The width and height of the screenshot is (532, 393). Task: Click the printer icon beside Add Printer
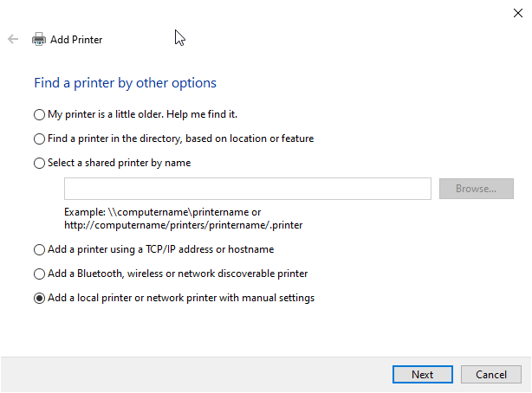pos(39,39)
